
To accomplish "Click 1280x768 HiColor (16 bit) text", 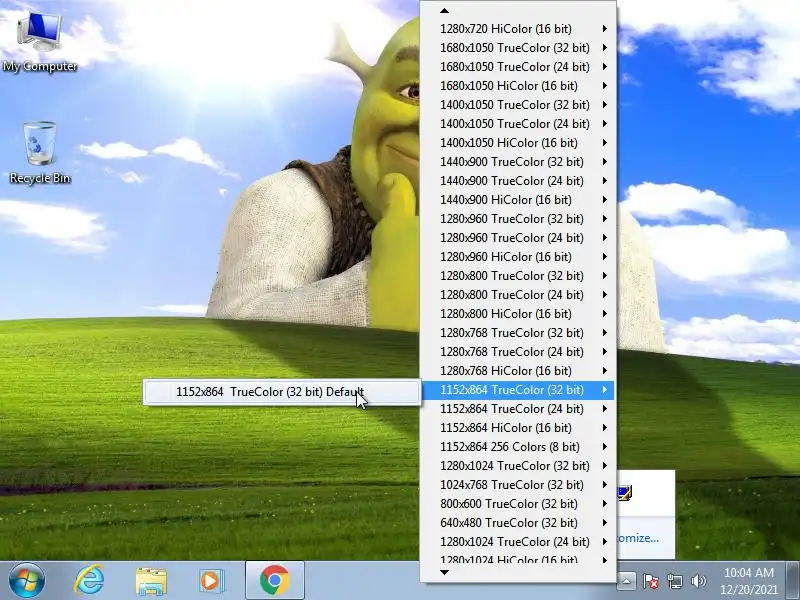I will coord(506,370).
